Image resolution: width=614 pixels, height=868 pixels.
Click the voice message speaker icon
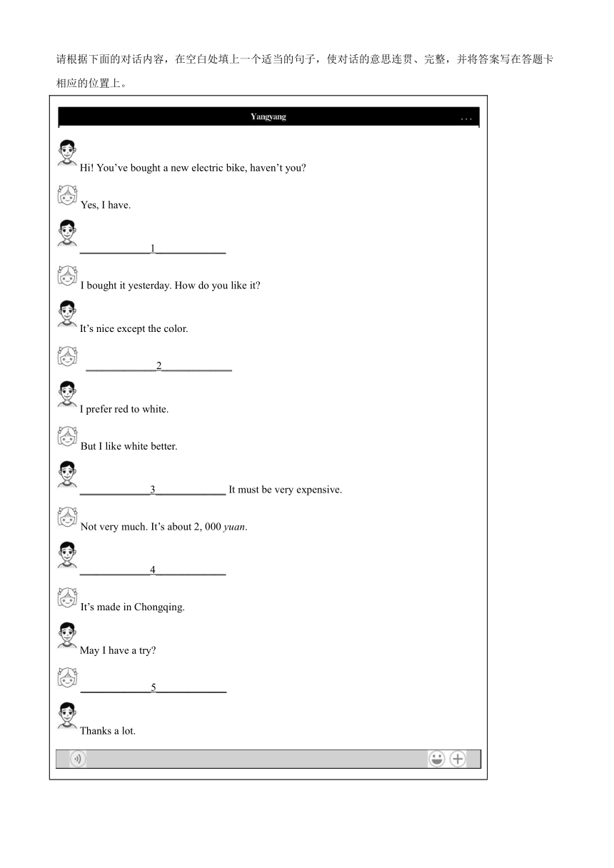(78, 759)
